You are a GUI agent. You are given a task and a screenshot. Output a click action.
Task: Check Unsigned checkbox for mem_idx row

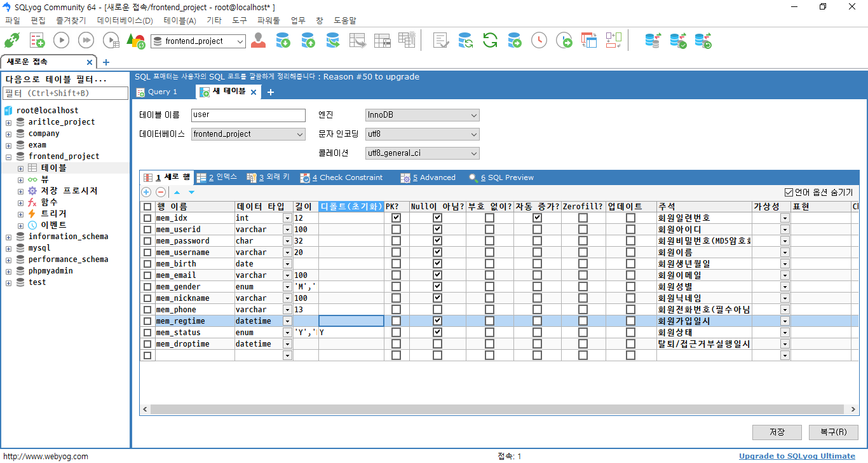point(489,218)
